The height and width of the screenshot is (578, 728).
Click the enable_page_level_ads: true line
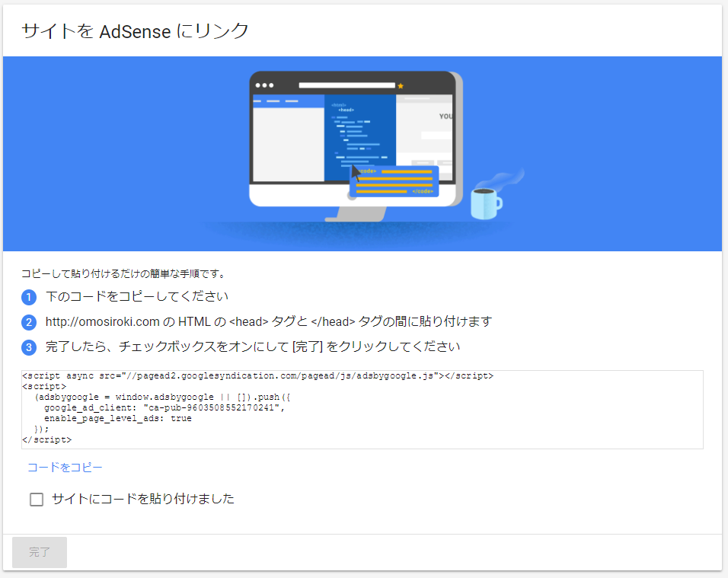click(x=118, y=418)
